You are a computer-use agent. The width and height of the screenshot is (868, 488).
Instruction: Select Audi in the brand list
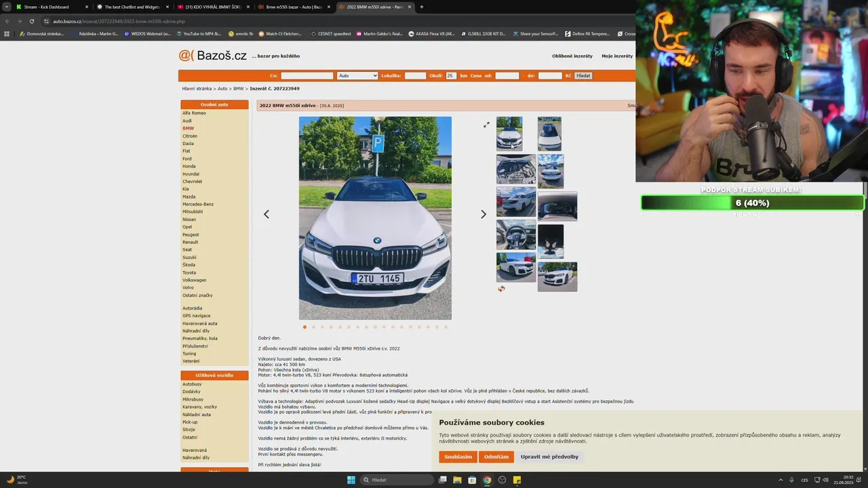tap(187, 121)
